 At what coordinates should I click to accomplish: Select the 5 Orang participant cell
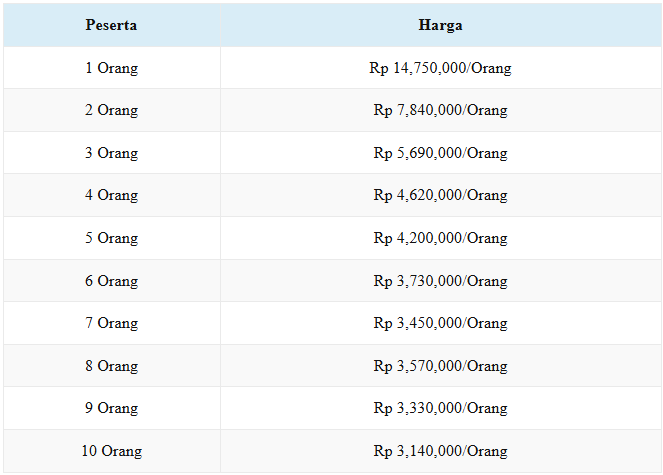[x=111, y=238]
